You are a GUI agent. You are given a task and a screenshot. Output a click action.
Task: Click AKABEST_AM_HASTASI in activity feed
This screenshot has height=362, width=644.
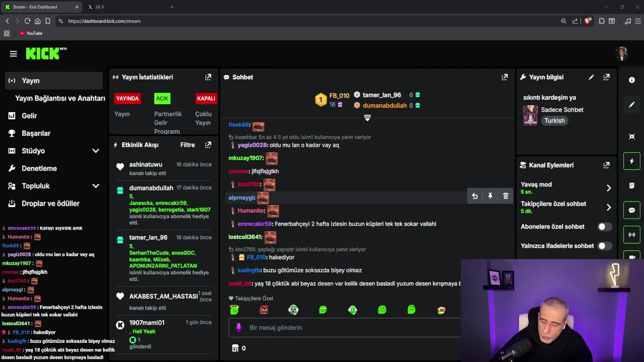pyautogui.click(x=164, y=297)
